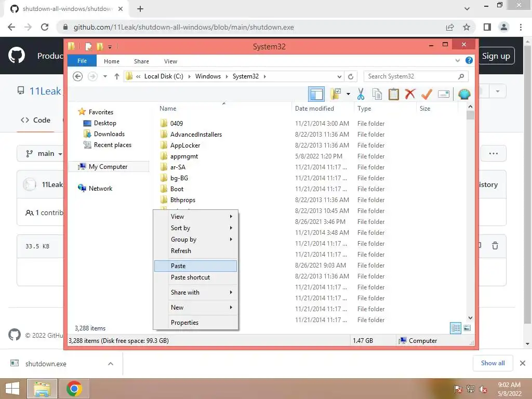This screenshot has width=532, height=399.
Task: Go back in Explorer navigation
Action: tap(78, 76)
